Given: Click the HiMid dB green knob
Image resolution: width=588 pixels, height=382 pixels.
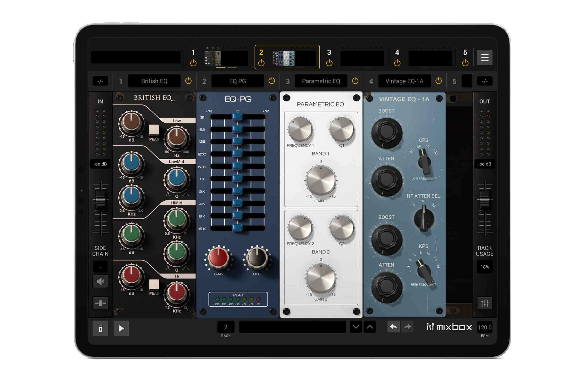Looking at the screenshot, I should 131,235.
